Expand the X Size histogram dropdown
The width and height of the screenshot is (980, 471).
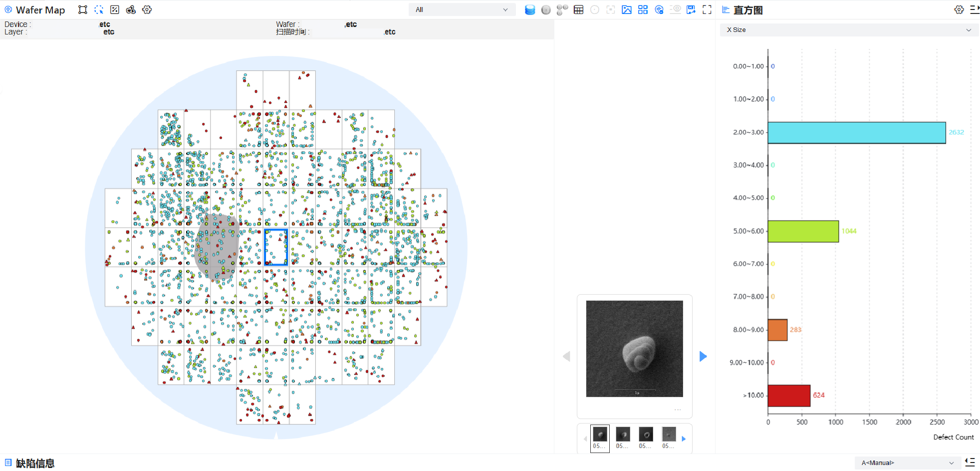[x=849, y=30]
